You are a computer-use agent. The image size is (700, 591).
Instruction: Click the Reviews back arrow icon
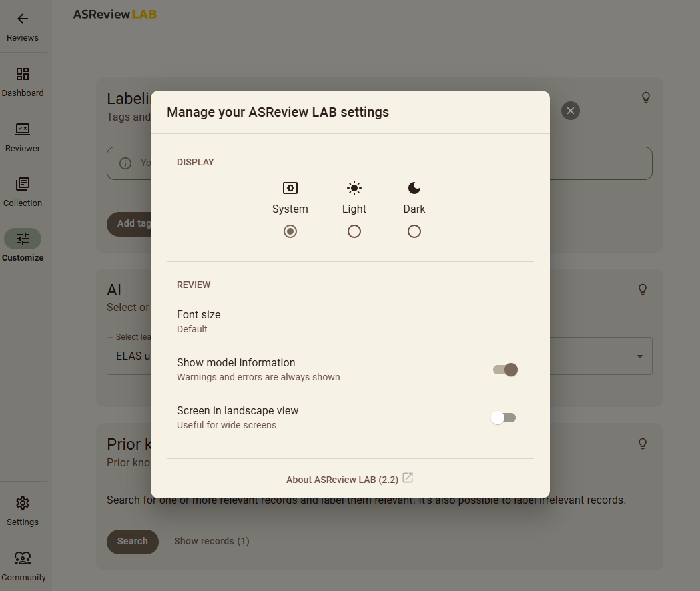click(23, 19)
